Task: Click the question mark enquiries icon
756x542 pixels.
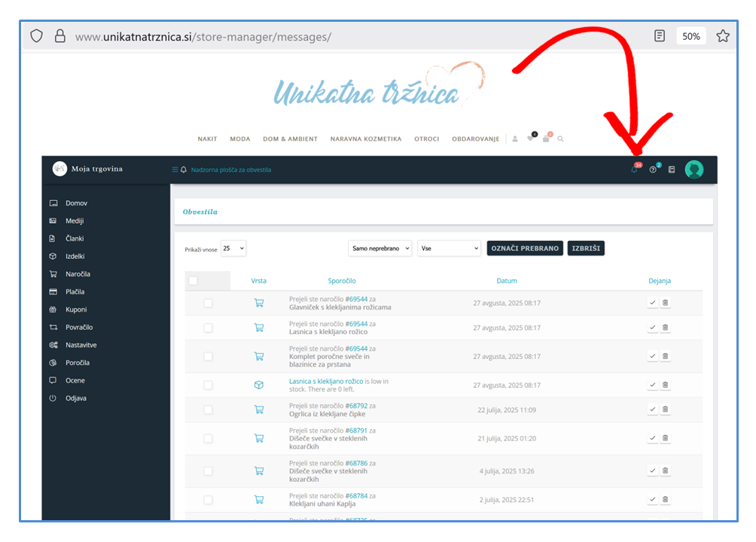Action: (653, 169)
